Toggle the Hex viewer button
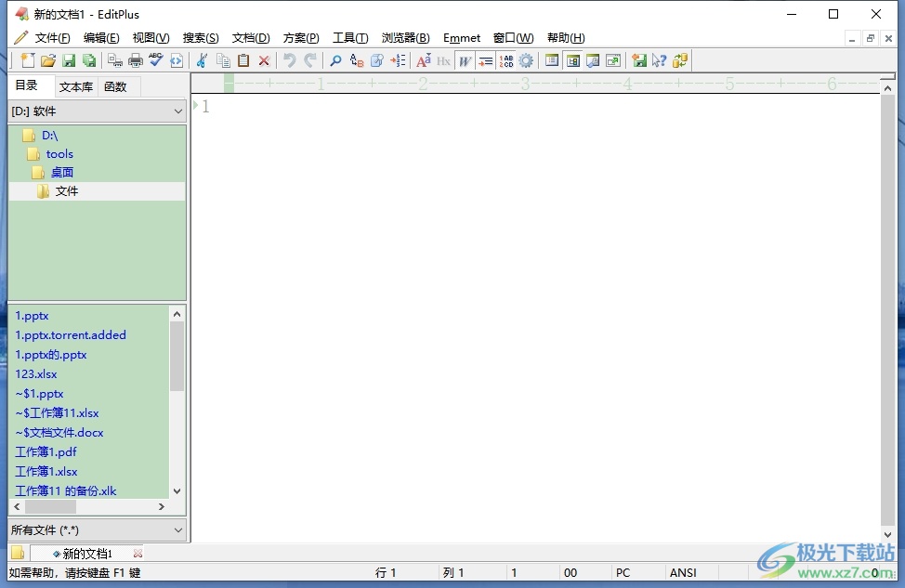Screen dimensions: 905x588 [x=443, y=61]
